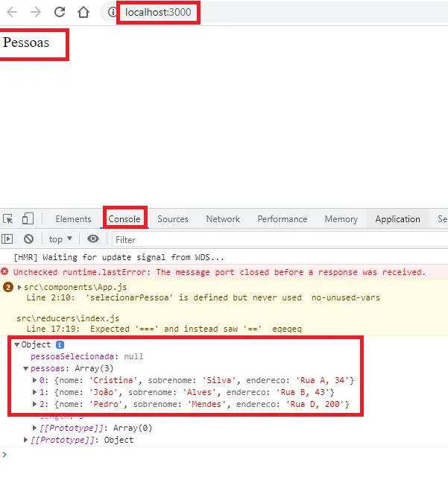The height and width of the screenshot is (483, 448).
Task: Collapse the logged Object entry
Action: [17, 344]
